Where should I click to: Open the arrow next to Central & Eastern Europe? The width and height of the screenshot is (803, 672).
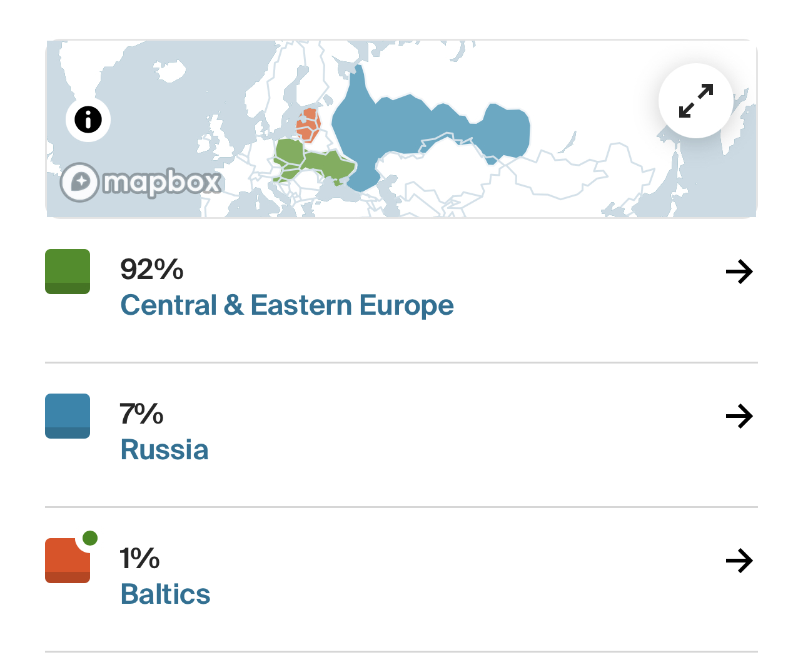point(739,272)
